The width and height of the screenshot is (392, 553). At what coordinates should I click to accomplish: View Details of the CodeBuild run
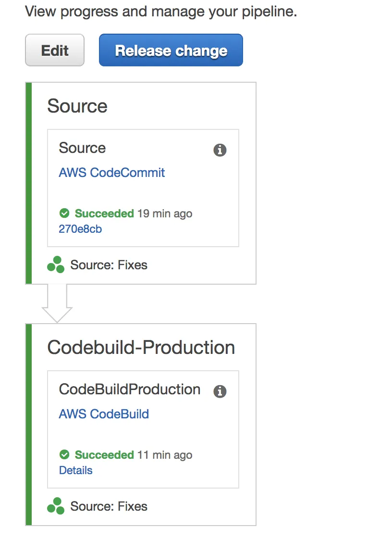pyautogui.click(x=75, y=470)
